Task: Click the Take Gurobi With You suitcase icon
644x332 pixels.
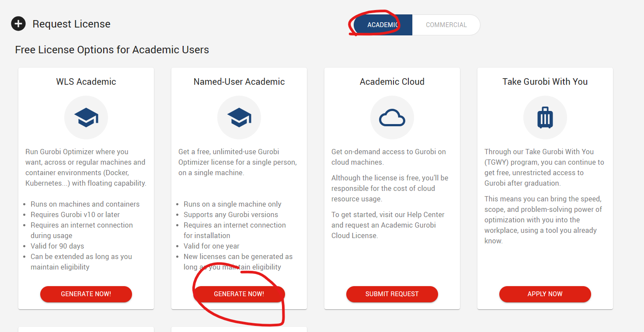Action: click(545, 118)
